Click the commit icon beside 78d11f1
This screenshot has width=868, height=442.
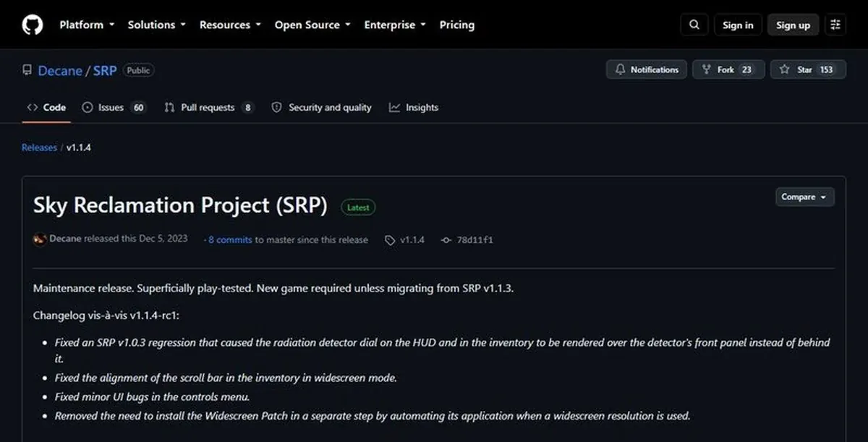click(x=446, y=239)
